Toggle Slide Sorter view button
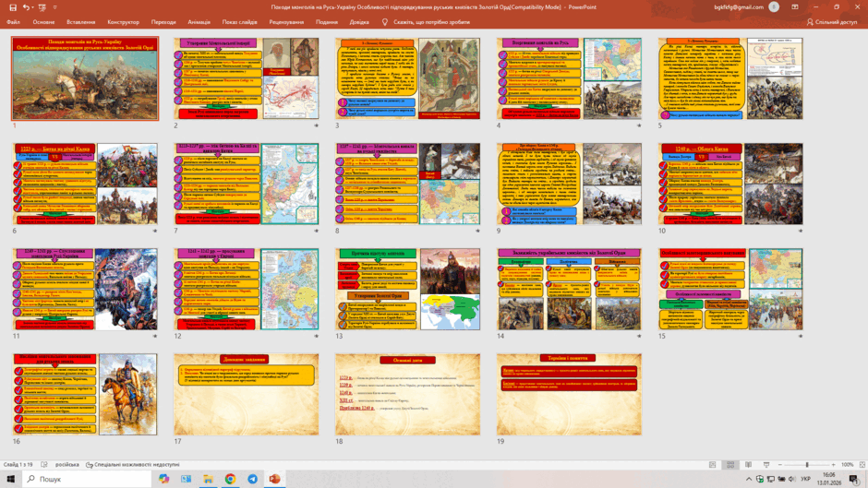This screenshot has height=488, width=868. [730, 465]
